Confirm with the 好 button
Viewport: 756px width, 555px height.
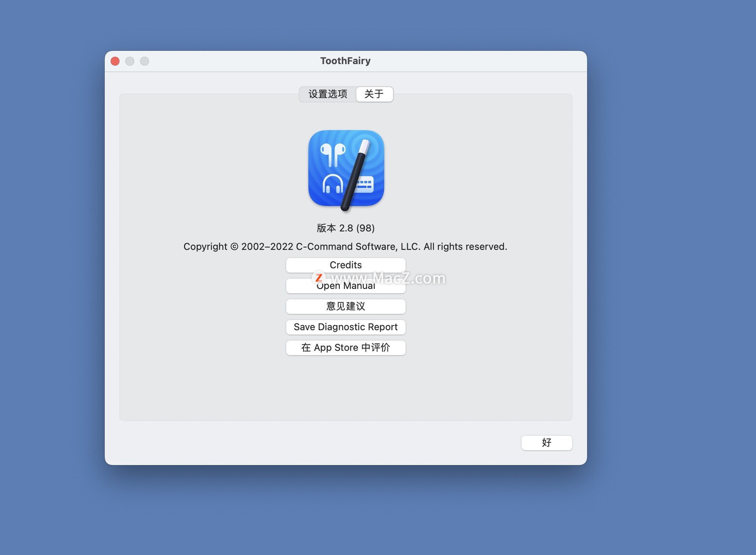547,442
